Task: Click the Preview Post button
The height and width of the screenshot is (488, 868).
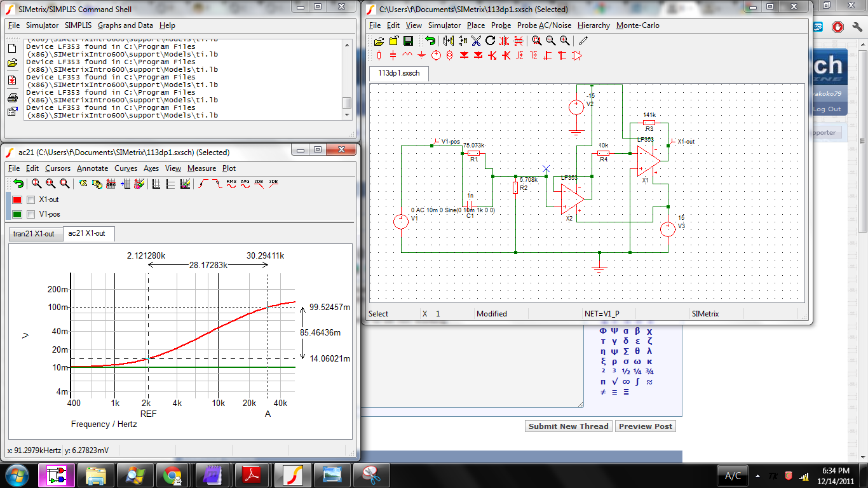Action: [x=645, y=426]
